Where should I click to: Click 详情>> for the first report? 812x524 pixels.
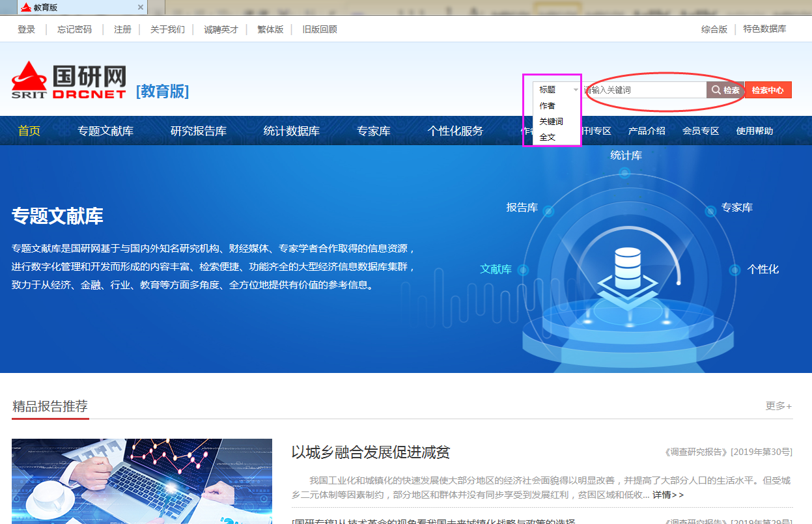click(x=668, y=495)
